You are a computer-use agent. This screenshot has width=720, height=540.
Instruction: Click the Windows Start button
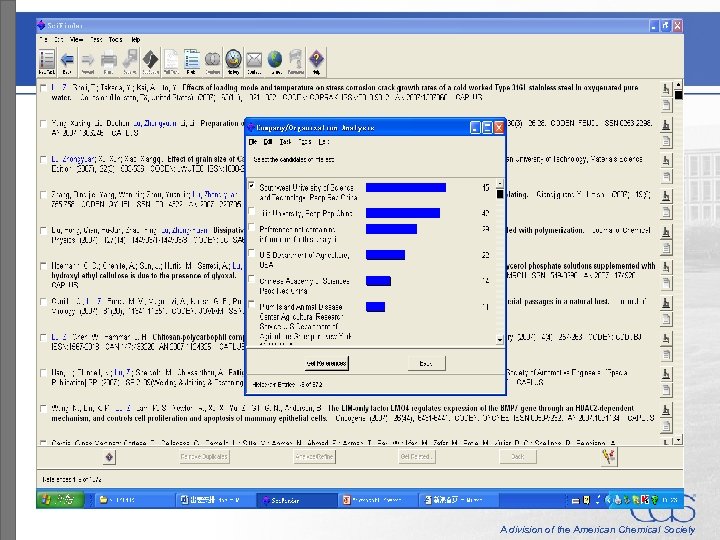(60, 500)
